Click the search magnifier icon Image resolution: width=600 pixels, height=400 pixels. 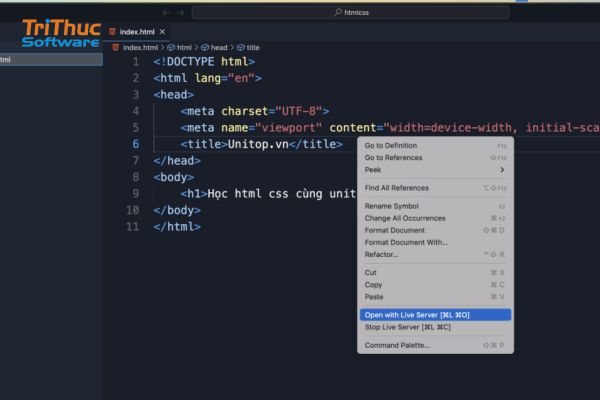[338, 12]
